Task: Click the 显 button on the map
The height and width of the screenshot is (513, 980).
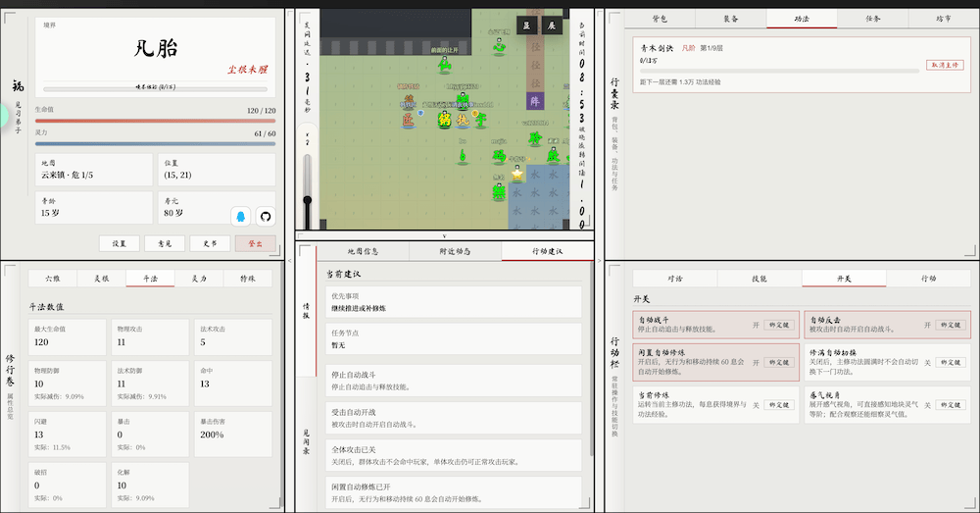Action: [527, 26]
